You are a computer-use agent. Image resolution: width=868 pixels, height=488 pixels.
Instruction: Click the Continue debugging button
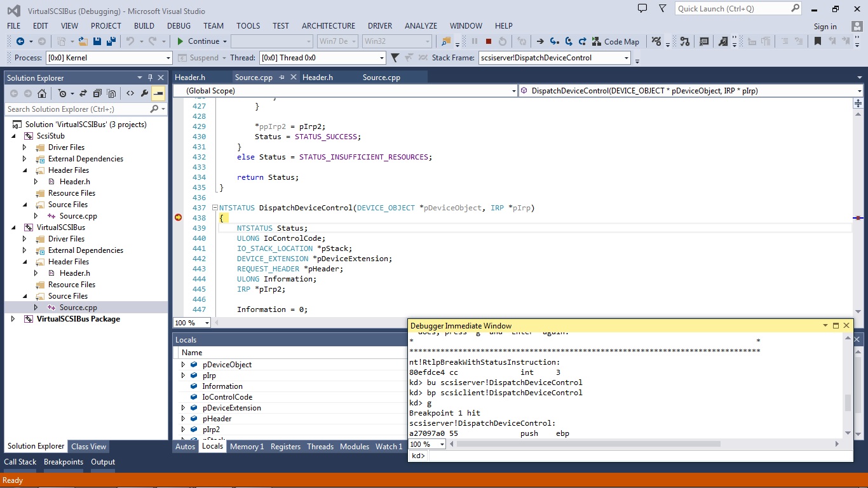coord(198,41)
